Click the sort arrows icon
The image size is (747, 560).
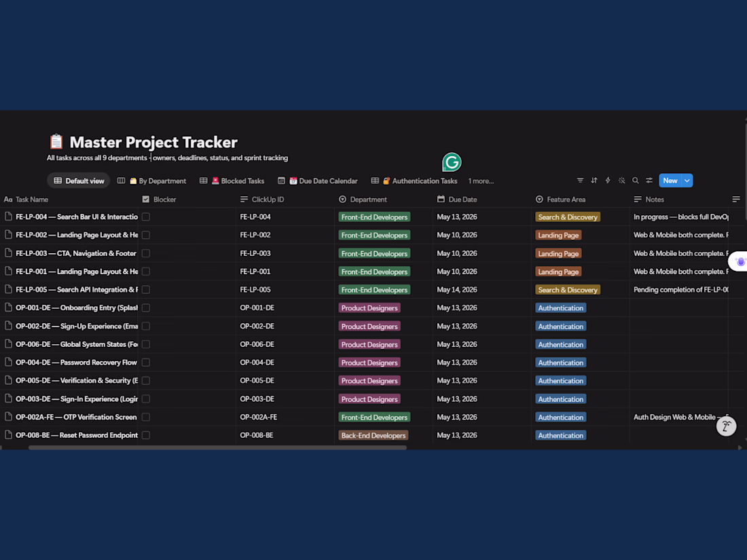[594, 181]
